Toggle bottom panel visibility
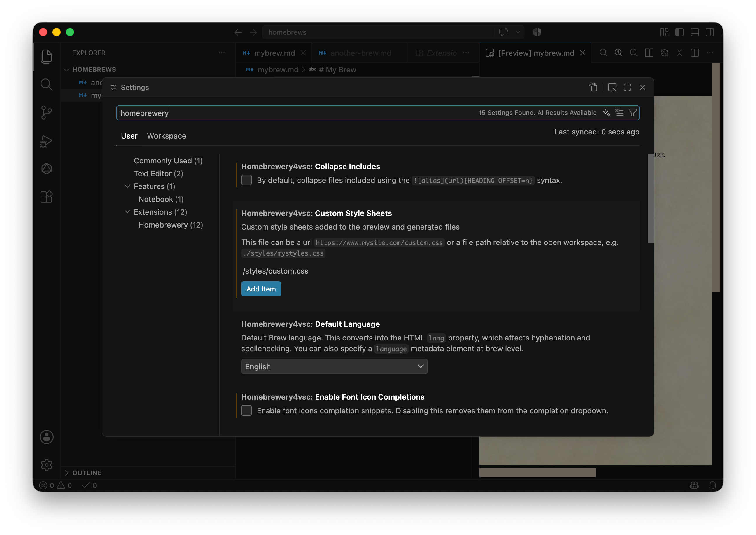This screenshot has width=756, height=535. (694, 32)
